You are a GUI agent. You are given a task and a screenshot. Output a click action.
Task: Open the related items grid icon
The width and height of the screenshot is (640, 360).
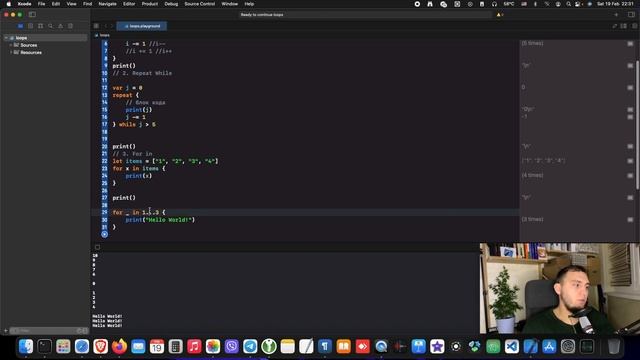tap(96, 26)
